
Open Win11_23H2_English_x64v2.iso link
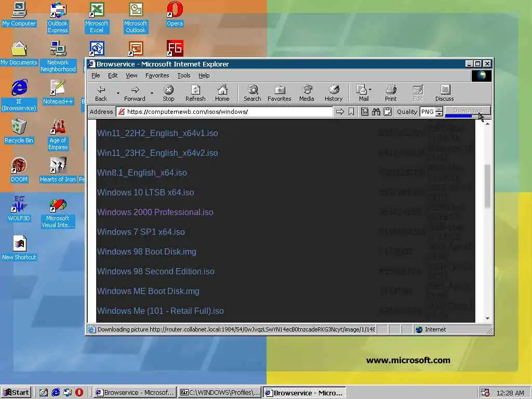click(x=157, y=153)
